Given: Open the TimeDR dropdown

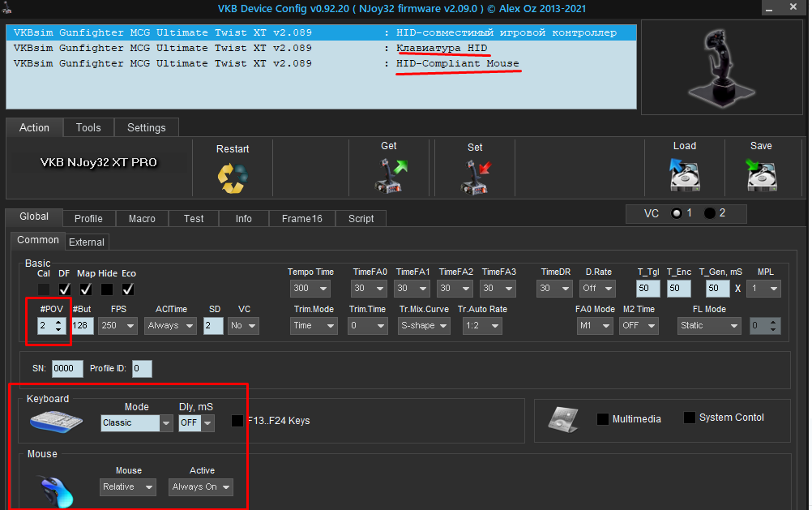Looking at the screenshot, I should point(554,288).
